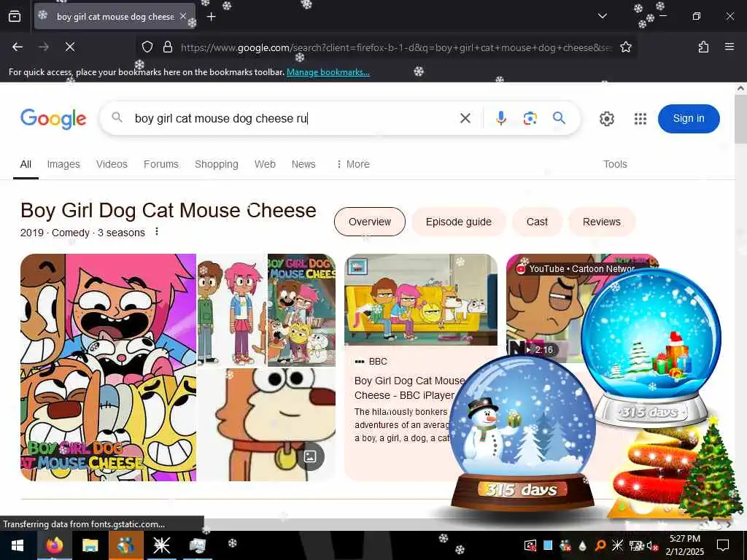Switch to the Forums tab
Image resolution: width=747 pixels, height=560 pixels.
click(x=161, y=164)
